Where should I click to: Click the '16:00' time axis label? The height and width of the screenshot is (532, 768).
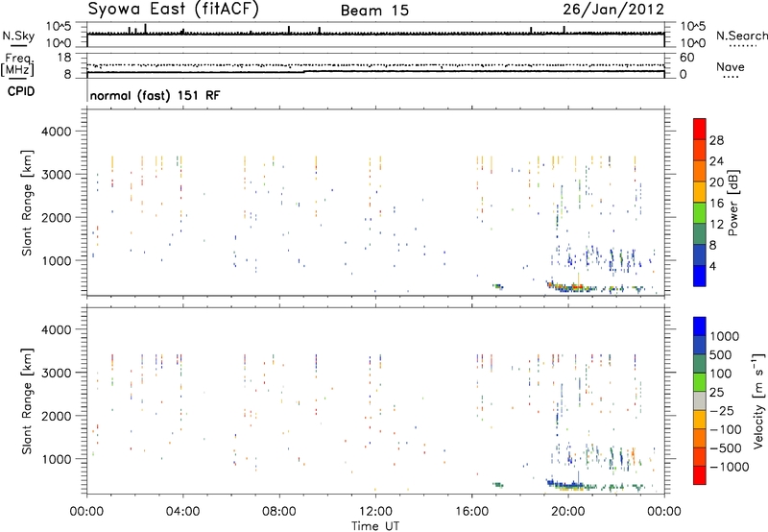click(471, 512)
